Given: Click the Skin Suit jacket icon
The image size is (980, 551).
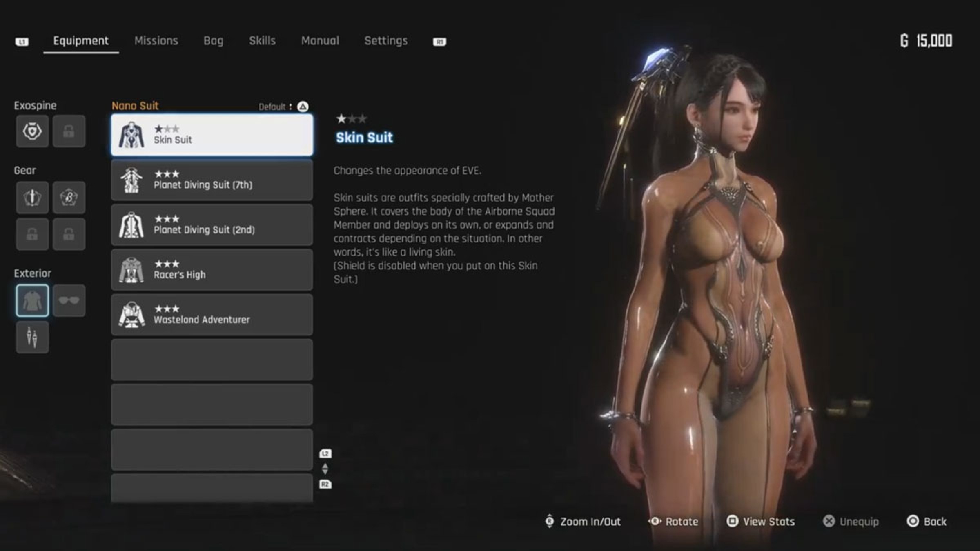Looking at the screenshot, I should (x=131, y=135).
